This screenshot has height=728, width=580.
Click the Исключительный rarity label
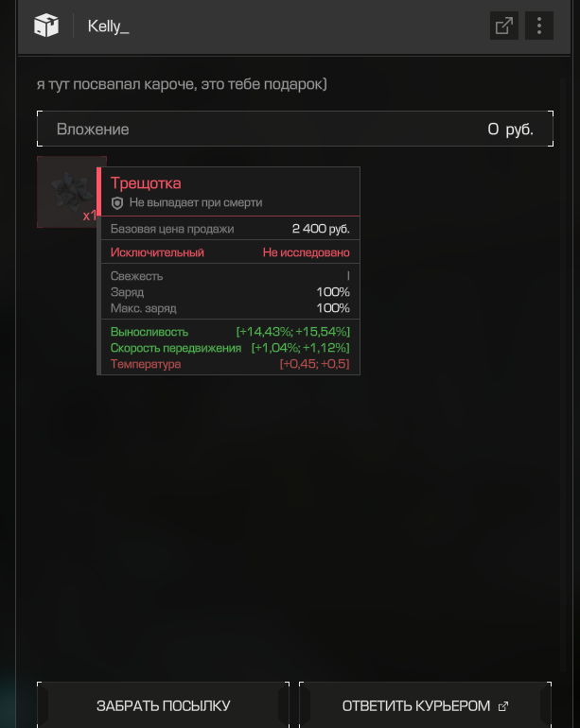157,252
